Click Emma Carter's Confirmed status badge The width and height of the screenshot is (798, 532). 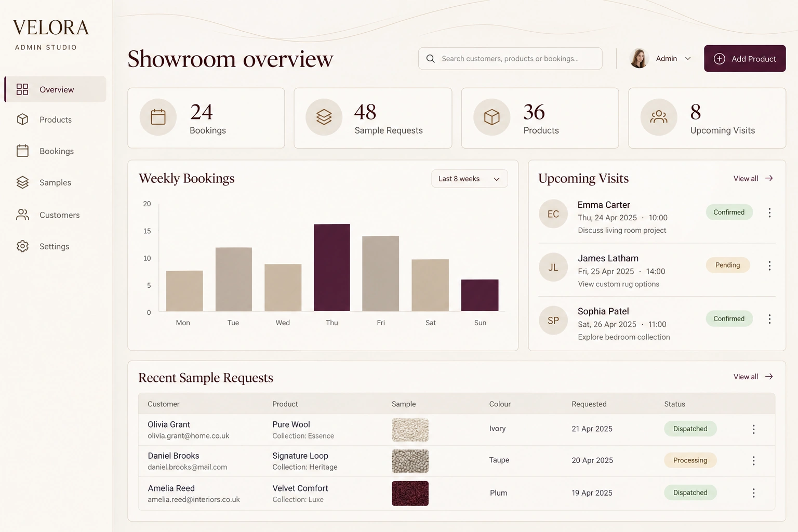tap(729, 212)
